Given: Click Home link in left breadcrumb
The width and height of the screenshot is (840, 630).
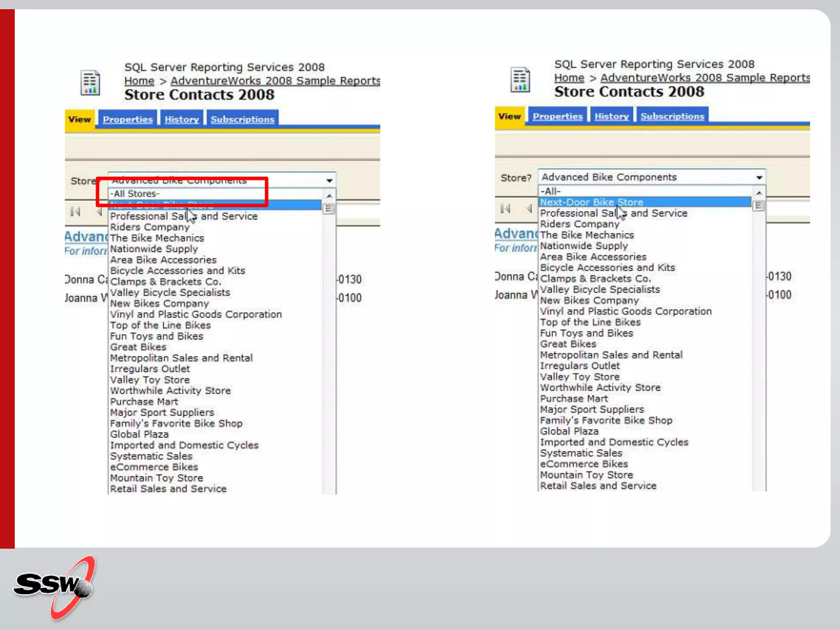Looking at the screenshot, I should point(139,81).
